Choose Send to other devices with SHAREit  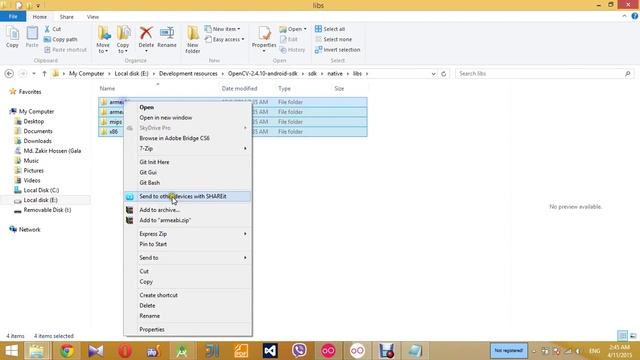pyautogui.click(x=188, y=196)
